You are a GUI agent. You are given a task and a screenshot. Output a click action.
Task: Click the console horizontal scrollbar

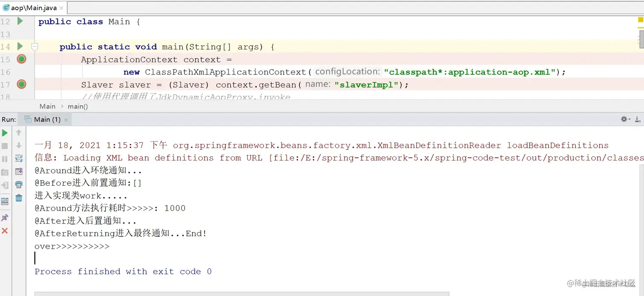coord(241,294)
